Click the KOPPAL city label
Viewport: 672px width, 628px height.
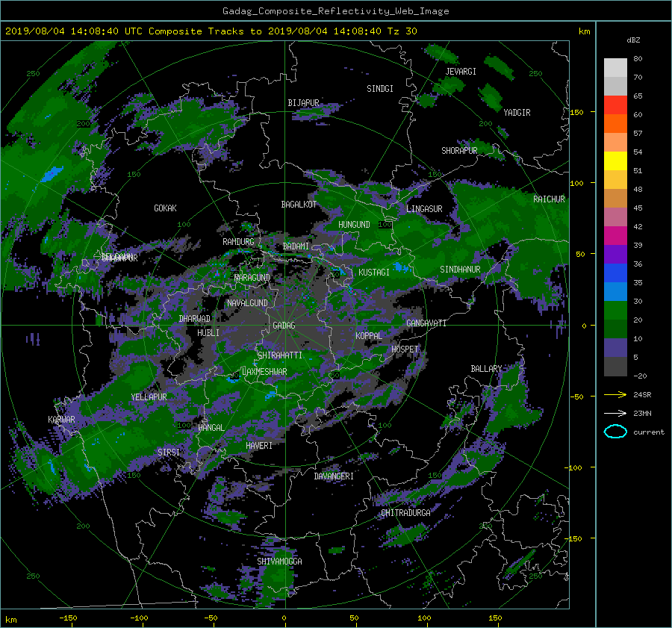(369, 336)
